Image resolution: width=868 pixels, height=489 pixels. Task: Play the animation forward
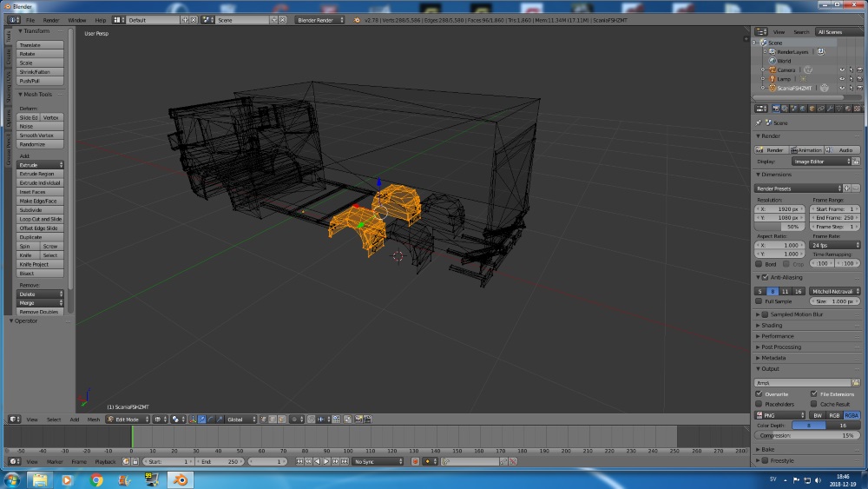click(326, 461)
